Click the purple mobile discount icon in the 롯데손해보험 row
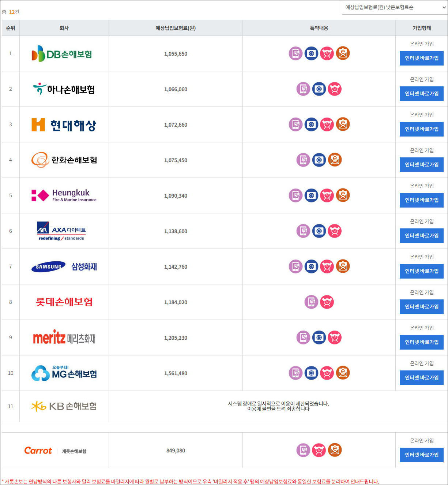This screenshot has height=485, width=448. coord(312,302)
